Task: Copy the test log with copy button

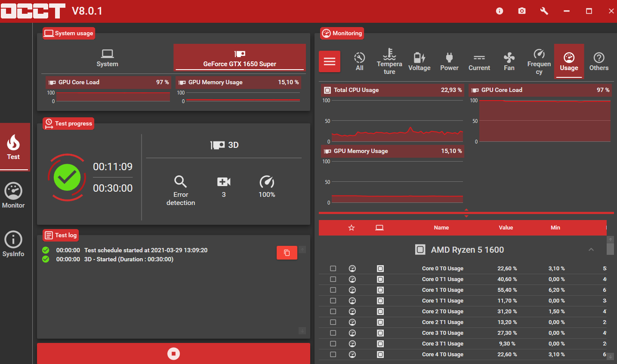Action: tap(287, 253)
